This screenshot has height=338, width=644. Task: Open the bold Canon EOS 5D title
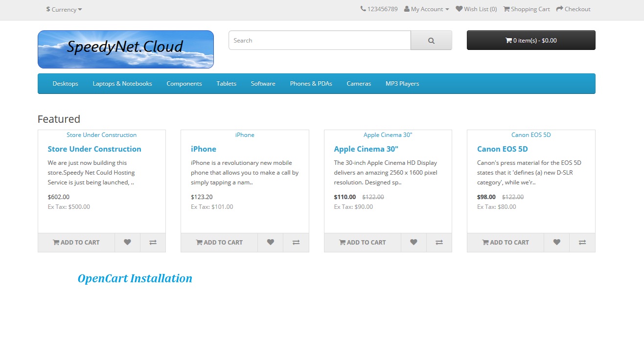click(x=503, y=149)
